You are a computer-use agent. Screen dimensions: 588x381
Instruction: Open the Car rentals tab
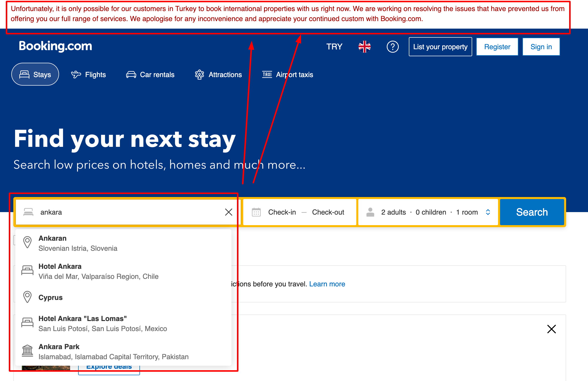(150, 75)
